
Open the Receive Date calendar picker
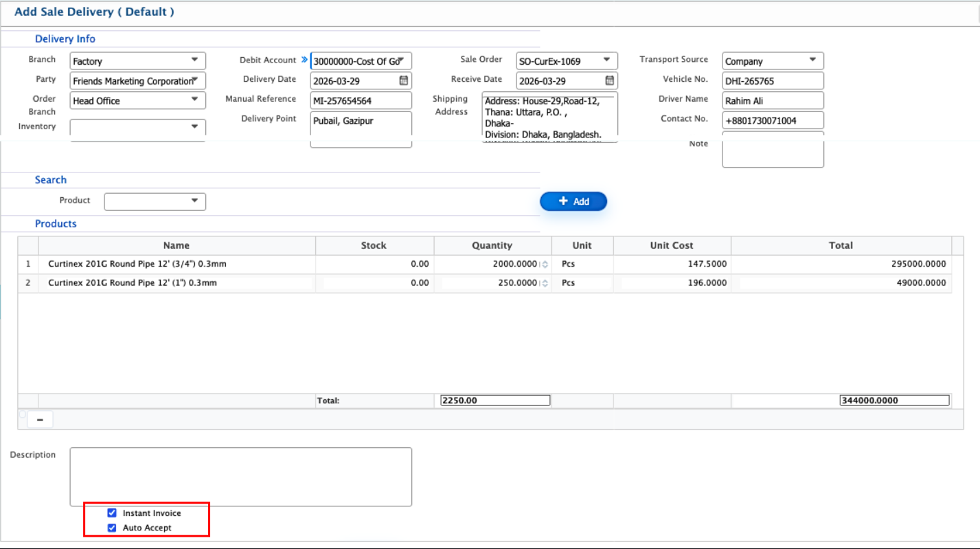click(x=609, y=80)
